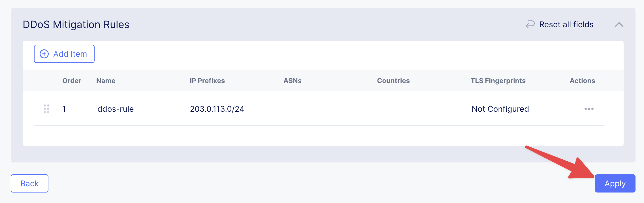The width and height of the screenshot is (644, 203).
Task: Click the Actions column header
Action: click(x=582, y=81)
